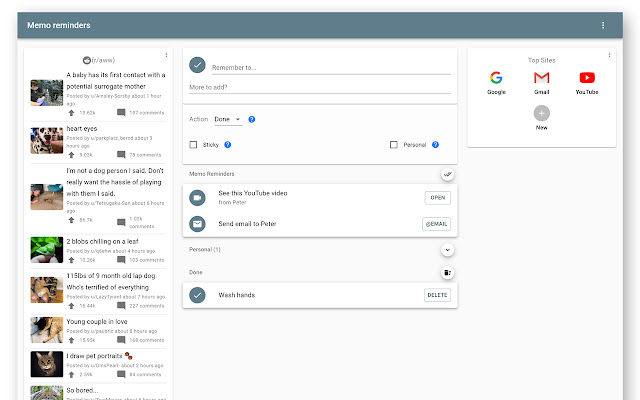
Task: Open the r/aww panel options menu
Action: point(166,55)
